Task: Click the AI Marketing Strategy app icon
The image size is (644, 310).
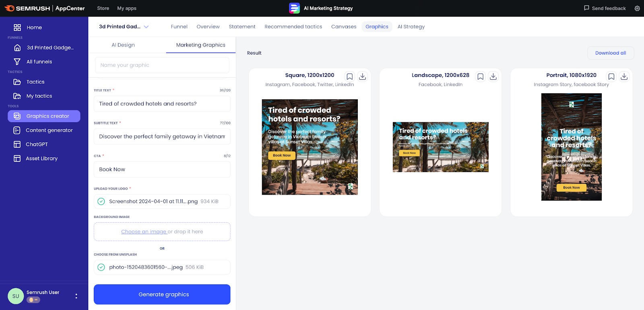Action: pyautogui.click(x=294, y=8)
